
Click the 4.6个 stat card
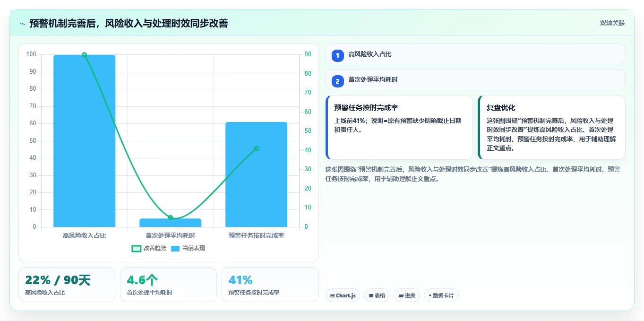coord(168,285)
